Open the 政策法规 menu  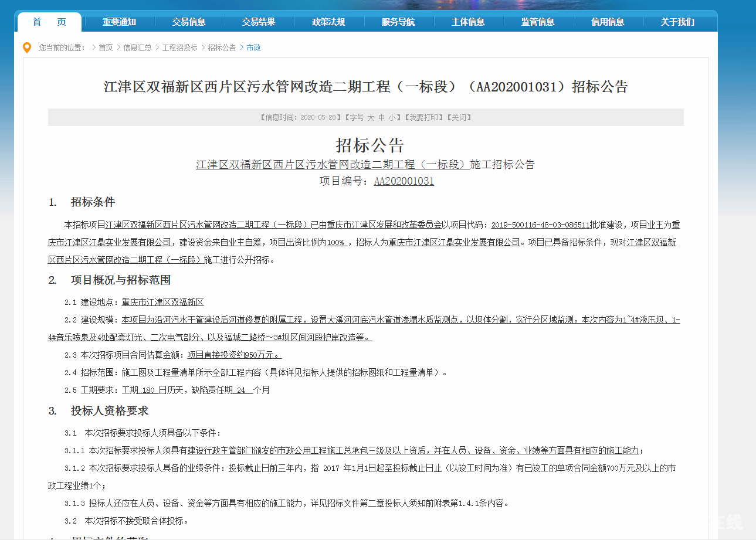point(328,22)
